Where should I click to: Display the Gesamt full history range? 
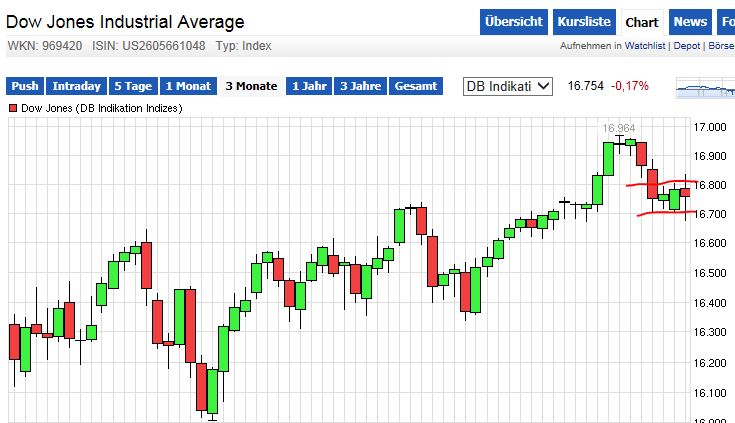coord(415,86)
